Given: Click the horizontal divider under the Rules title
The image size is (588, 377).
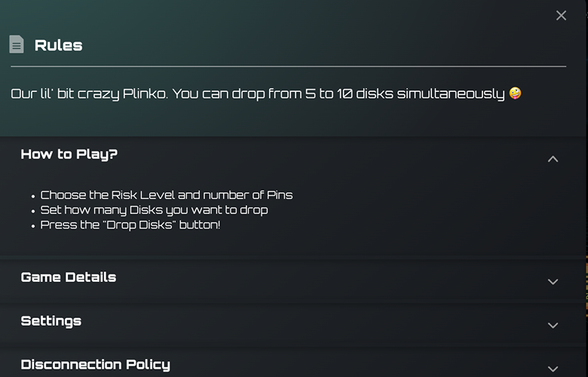Looking at the screenshot, I should (289, 66).
